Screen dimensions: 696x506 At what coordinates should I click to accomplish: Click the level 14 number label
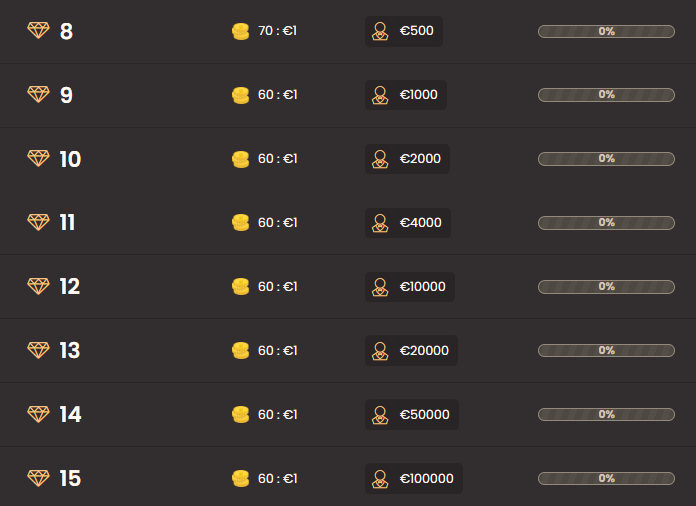[70, 415]
